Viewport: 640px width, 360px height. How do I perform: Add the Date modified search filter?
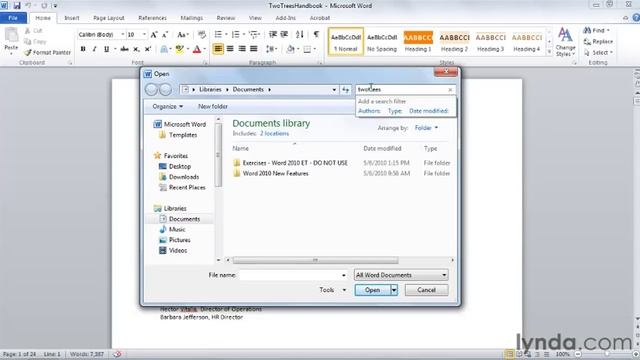pos(429,111)
